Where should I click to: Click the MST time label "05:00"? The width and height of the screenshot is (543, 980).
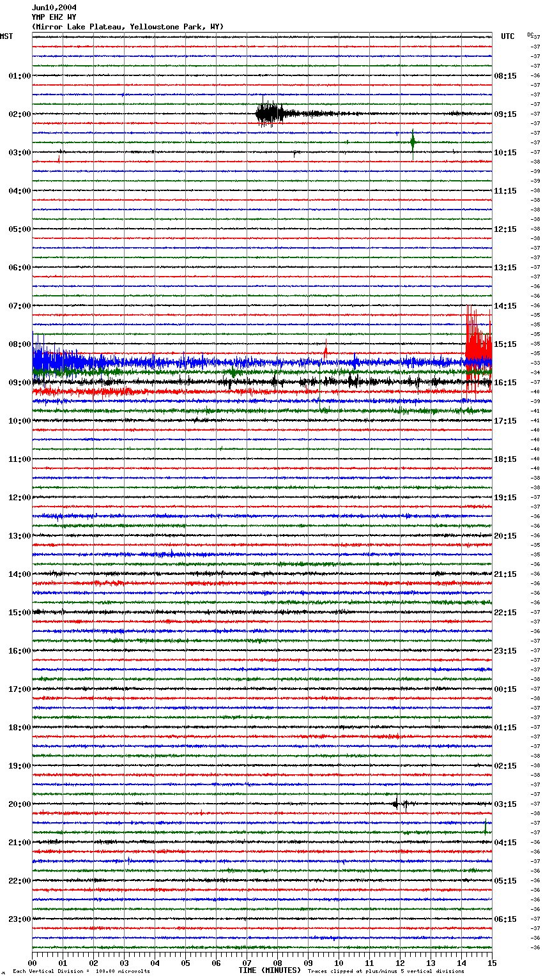20,229
